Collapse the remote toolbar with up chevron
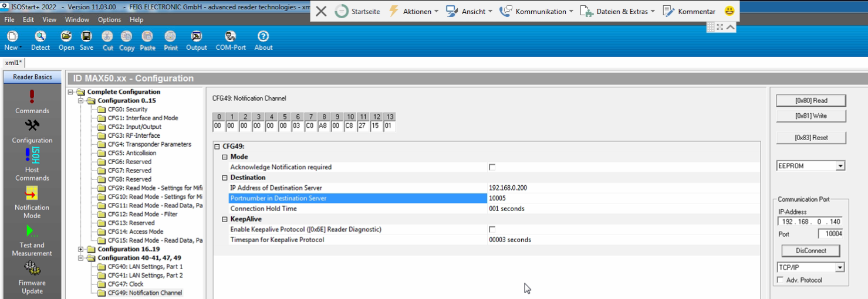 [x=730, y=27]
